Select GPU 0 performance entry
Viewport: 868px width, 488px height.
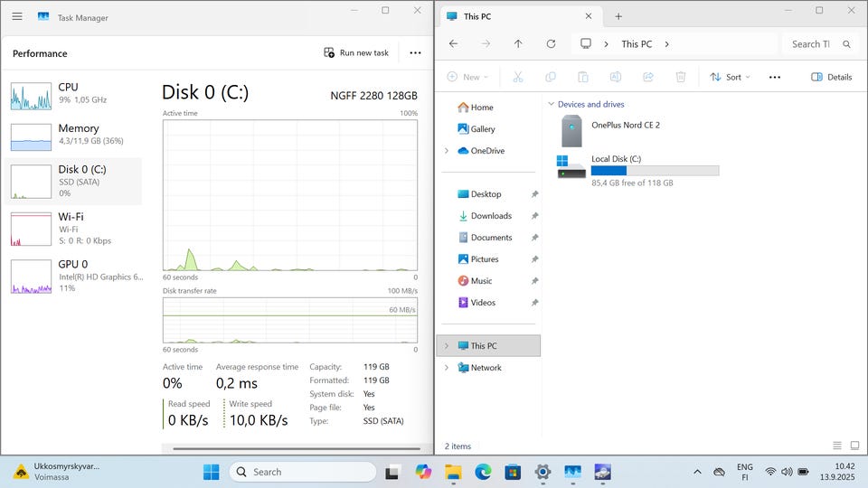pyautogui.click(x=73, y=276)
